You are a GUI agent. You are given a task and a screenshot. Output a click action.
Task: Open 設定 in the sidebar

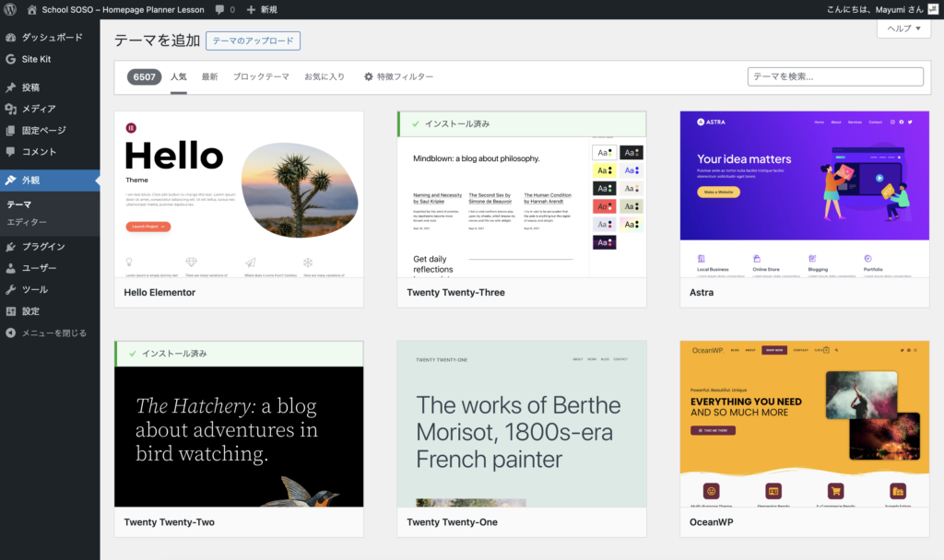tap(30, 311)
